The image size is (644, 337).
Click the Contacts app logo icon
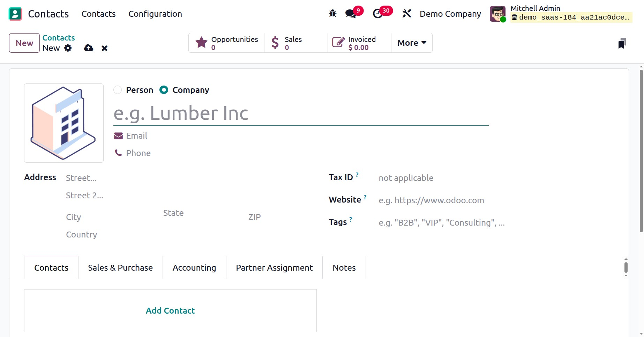pyautogui.click(x=15, y=14)
